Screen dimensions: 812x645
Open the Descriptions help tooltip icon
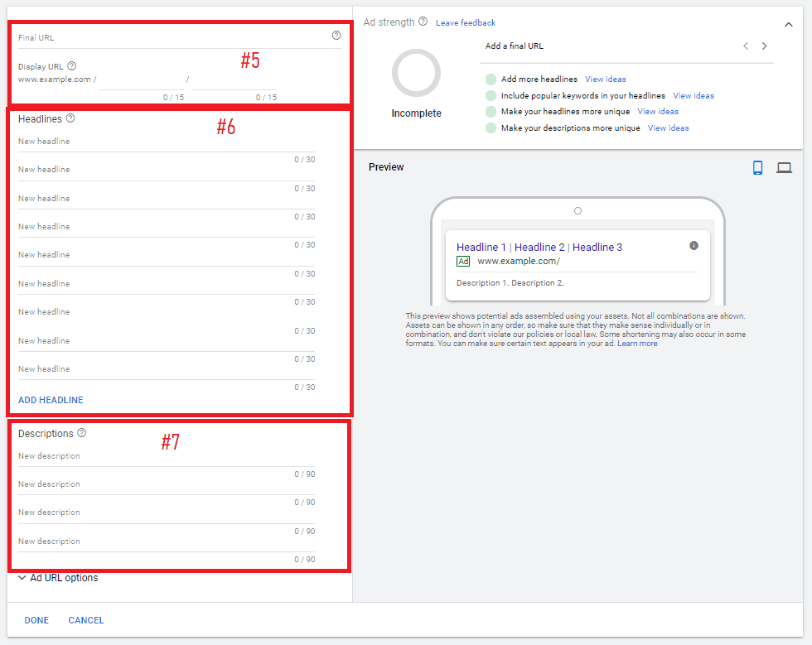tap(80, 432)
